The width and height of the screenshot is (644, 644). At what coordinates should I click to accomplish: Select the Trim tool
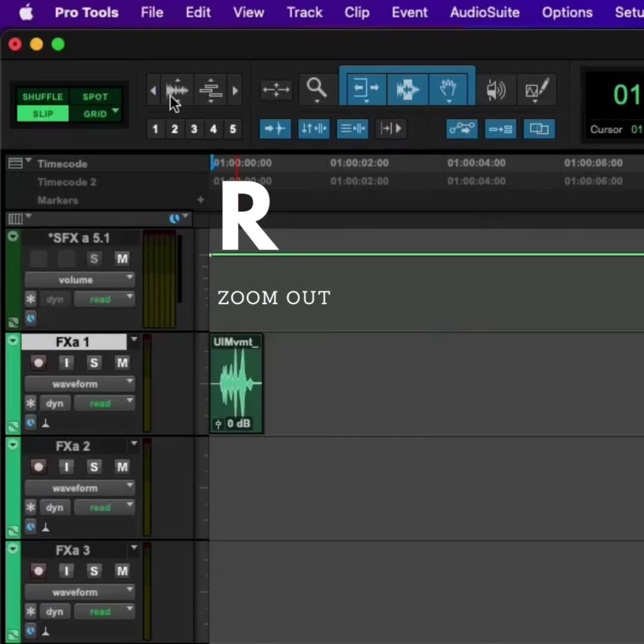point(367,89)
